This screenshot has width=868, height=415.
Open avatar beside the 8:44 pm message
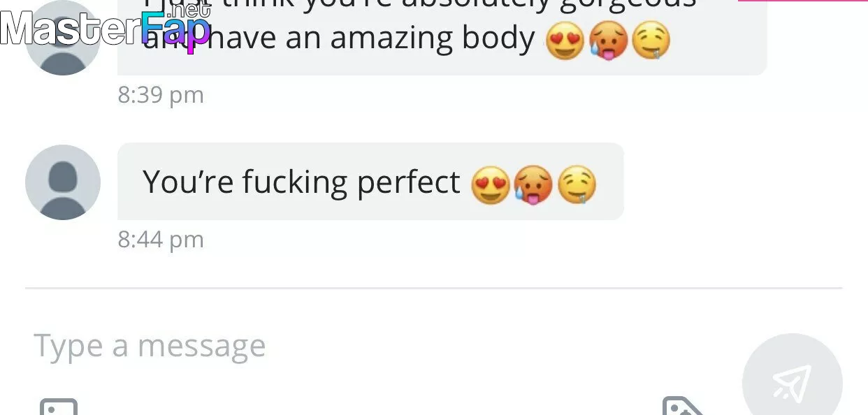pyautogui.click(x=63, y=182)
